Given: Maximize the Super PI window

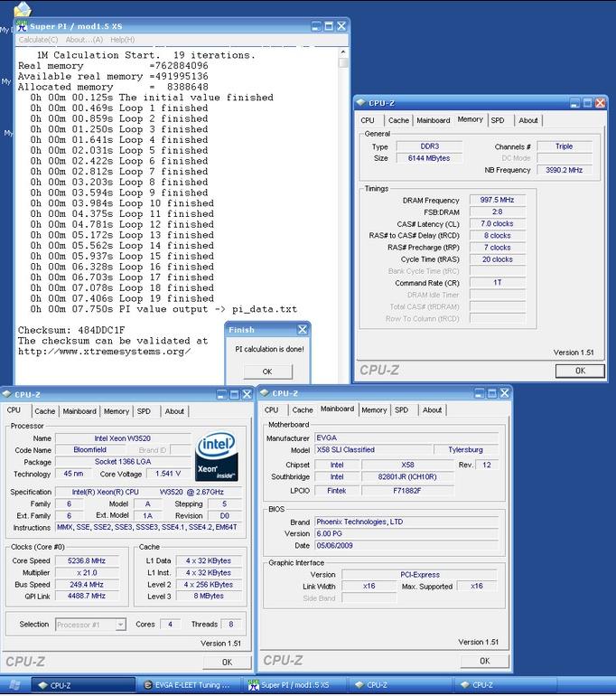Looking at the screenshot, I should (x=329, y=26).
